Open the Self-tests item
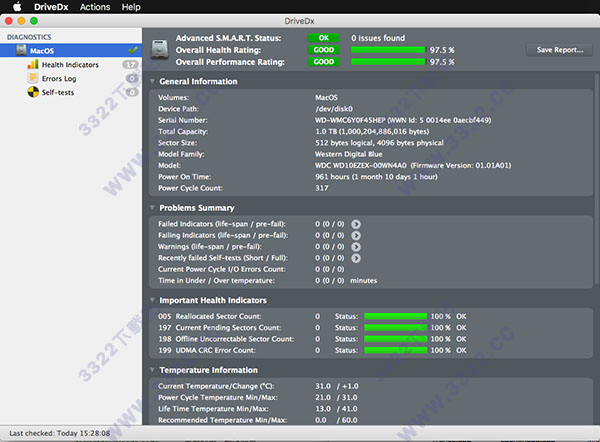Viewport: 600px width, 442px height. (x=58, y=92)
